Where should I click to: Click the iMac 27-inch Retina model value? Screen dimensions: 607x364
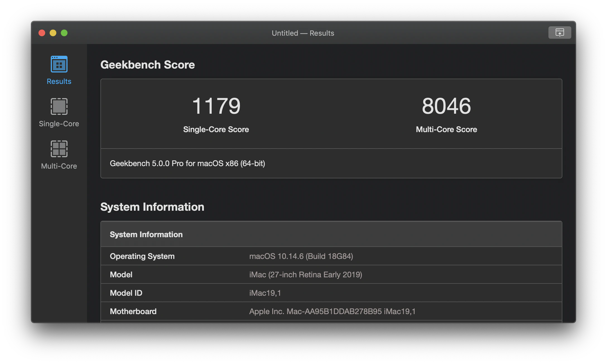pos(305,275)
